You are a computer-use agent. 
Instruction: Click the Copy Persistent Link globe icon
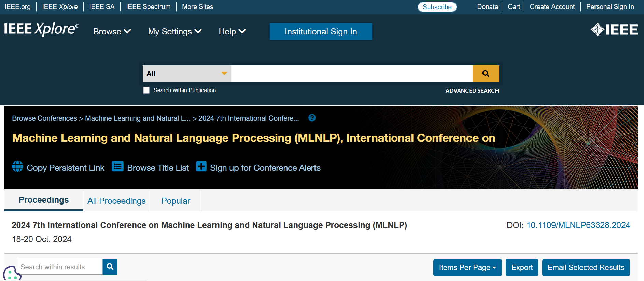[x=18, y=167]
